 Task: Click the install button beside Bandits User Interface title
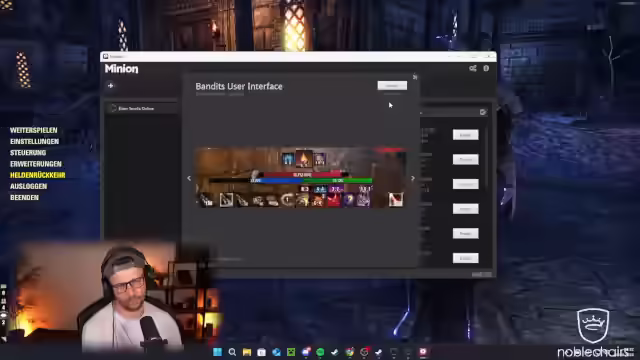(x=392, y=86)
